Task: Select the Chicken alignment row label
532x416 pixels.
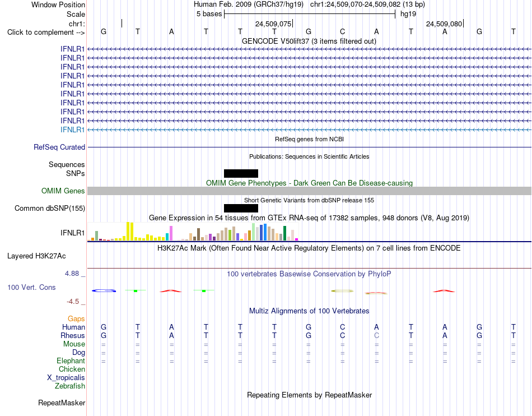Action: pos(72,369)
